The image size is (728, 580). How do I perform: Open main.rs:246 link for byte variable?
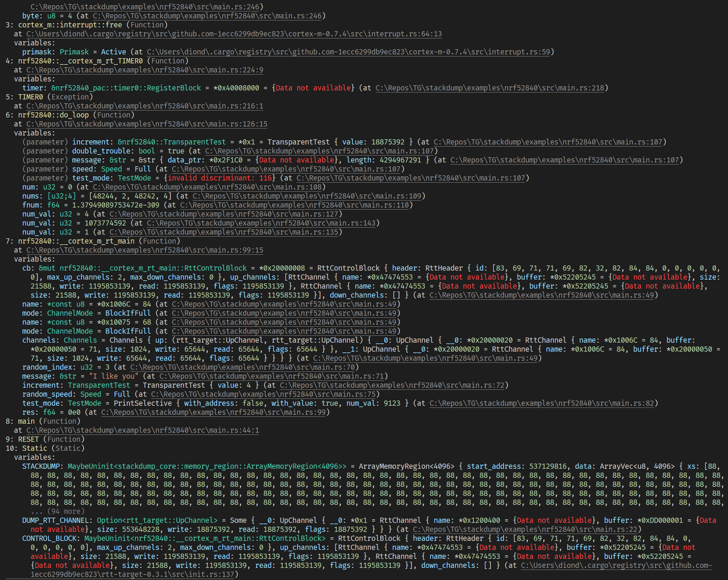tap(206, 16)
